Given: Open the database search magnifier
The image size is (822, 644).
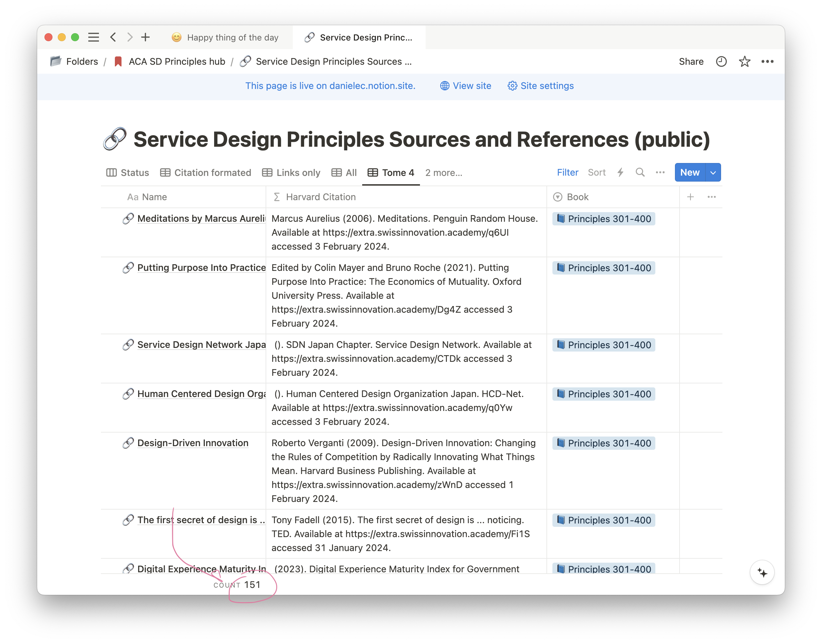Looking at the screenshot, I should tap(640, 172).
